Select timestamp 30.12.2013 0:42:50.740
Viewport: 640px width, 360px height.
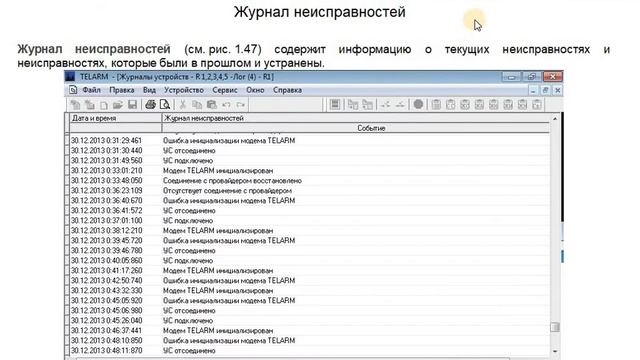tap(107, 280)
